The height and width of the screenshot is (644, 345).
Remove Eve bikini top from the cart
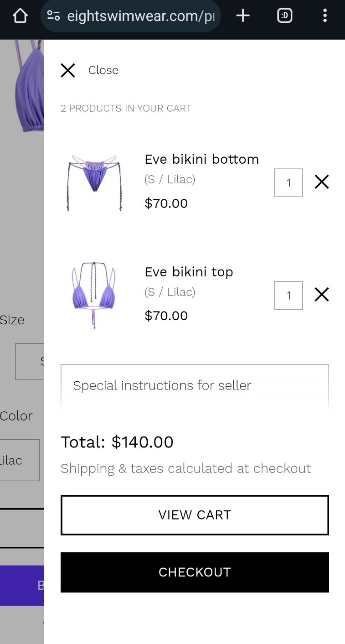click(322, 295)
